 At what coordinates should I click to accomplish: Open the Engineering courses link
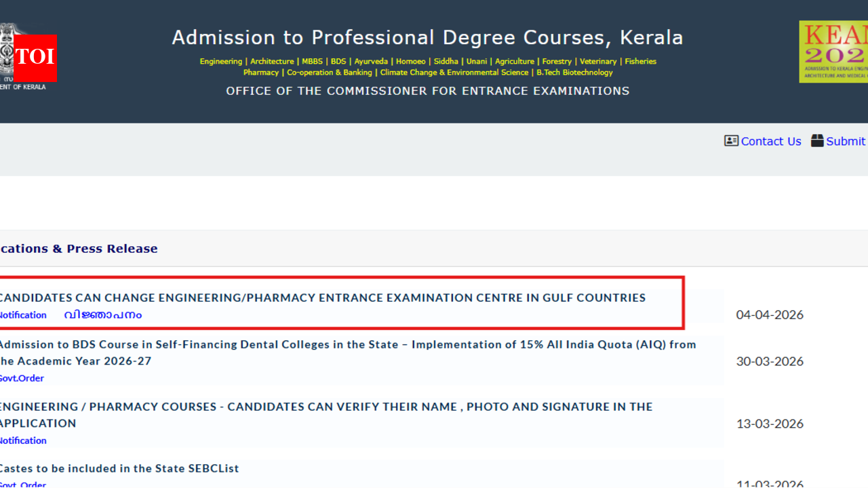220,61
